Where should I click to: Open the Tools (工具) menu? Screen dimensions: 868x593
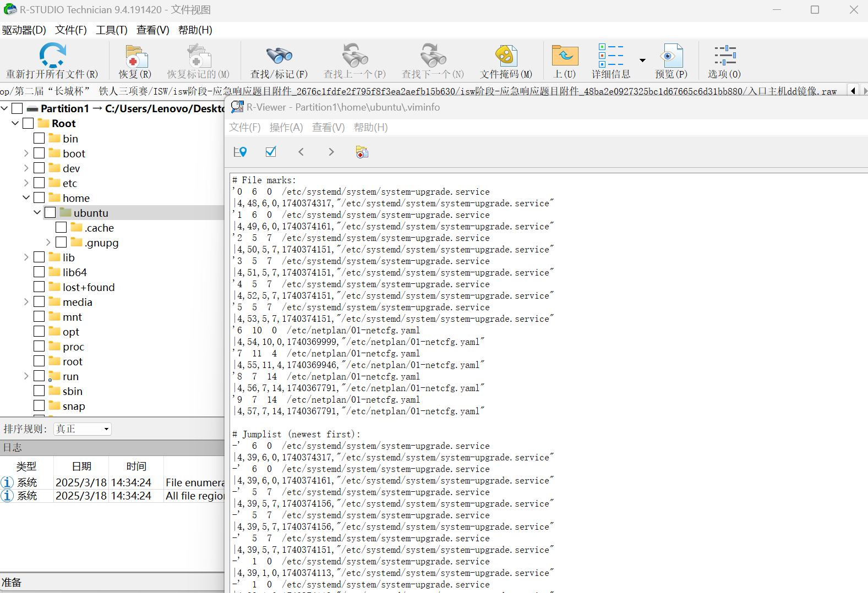coord(111,30)
